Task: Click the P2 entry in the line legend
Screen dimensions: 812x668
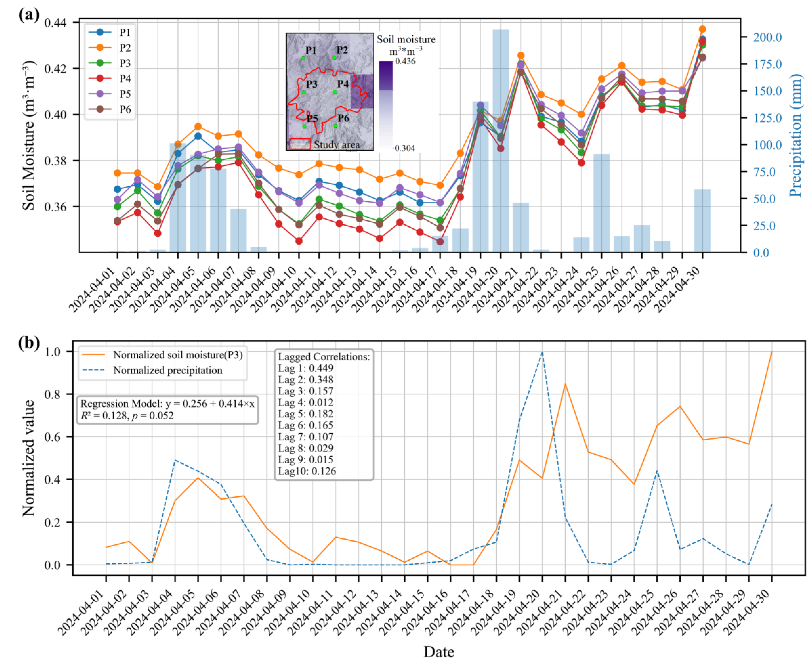Action: (110, 48)
